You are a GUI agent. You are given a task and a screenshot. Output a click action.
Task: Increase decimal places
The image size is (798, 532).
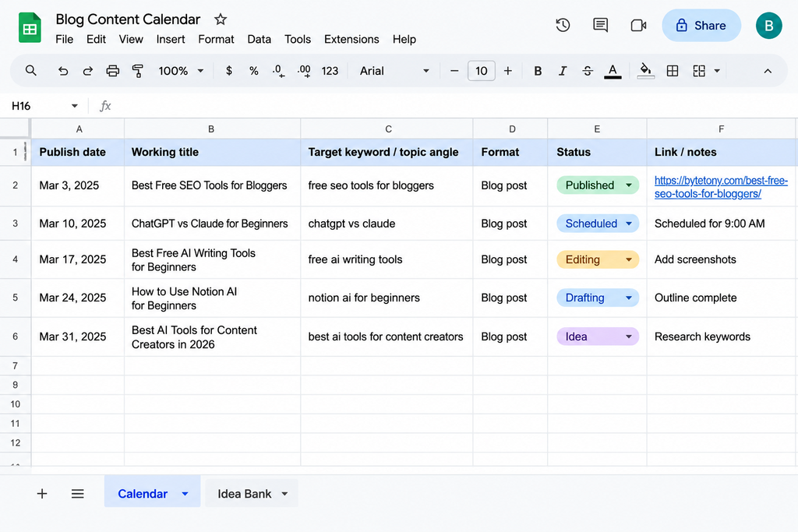click(304, 71)
